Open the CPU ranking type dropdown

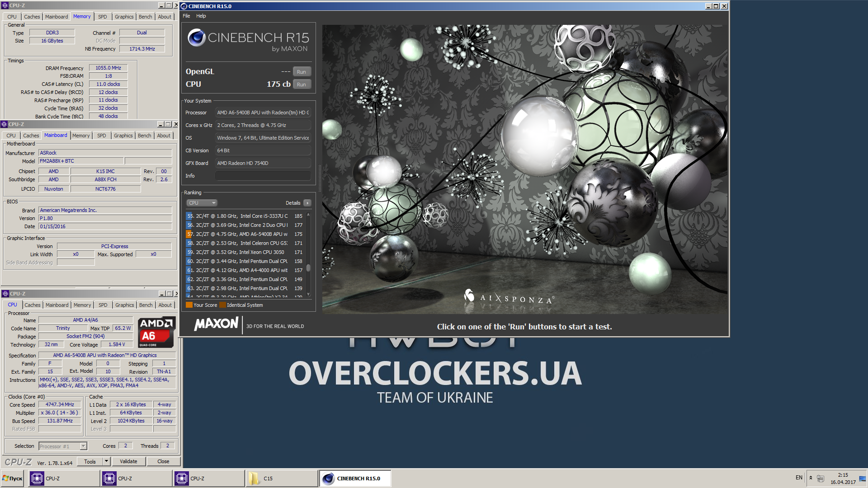tap(202, 203)
